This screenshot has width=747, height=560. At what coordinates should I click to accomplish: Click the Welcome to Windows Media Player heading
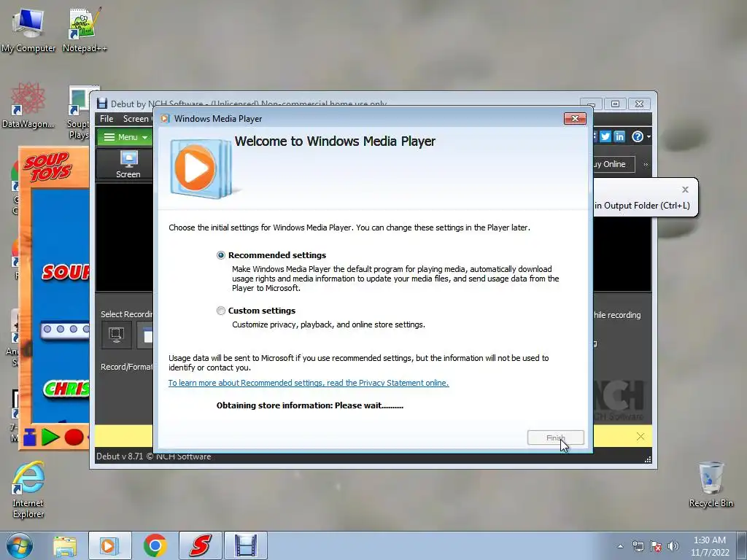click(335, 141)
